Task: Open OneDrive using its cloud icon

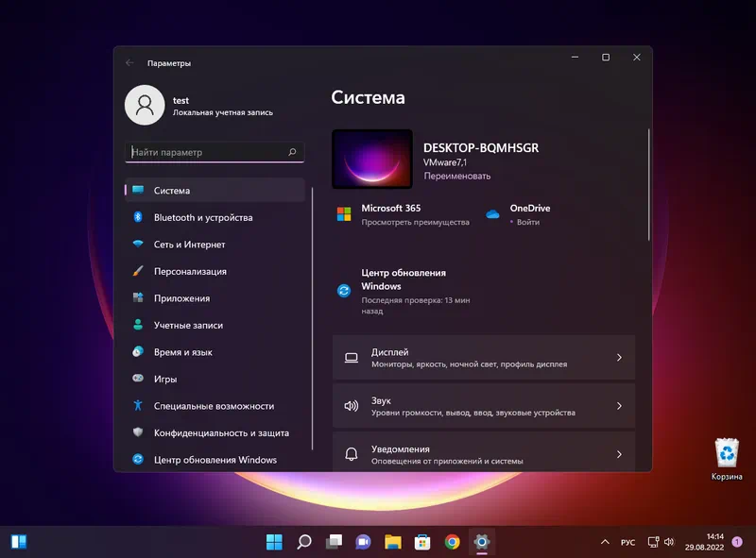Action: pyautogui.click(x=492, y=214)
